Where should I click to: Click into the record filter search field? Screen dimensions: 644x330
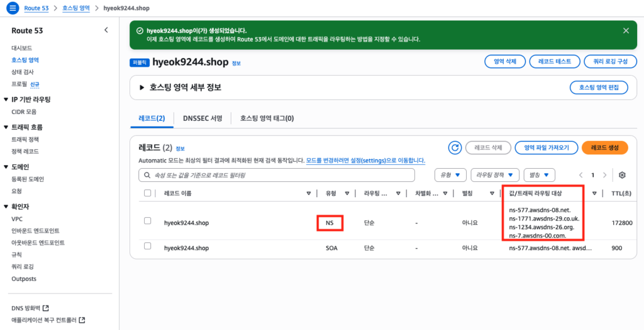[277, 174]
